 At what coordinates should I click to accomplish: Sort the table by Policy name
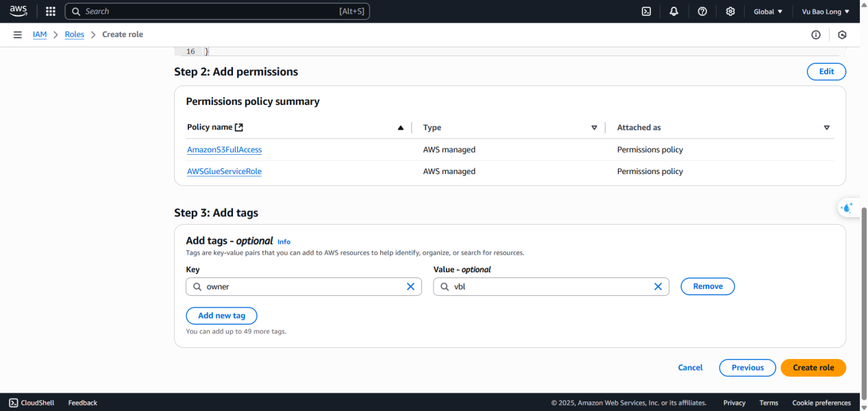point(401,127)
